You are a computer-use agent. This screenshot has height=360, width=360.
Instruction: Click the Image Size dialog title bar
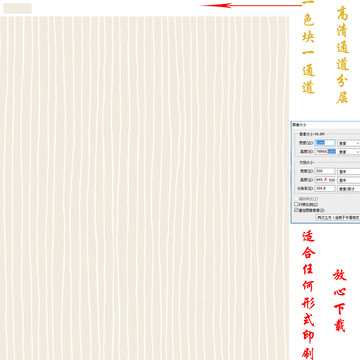click(326, 124)
